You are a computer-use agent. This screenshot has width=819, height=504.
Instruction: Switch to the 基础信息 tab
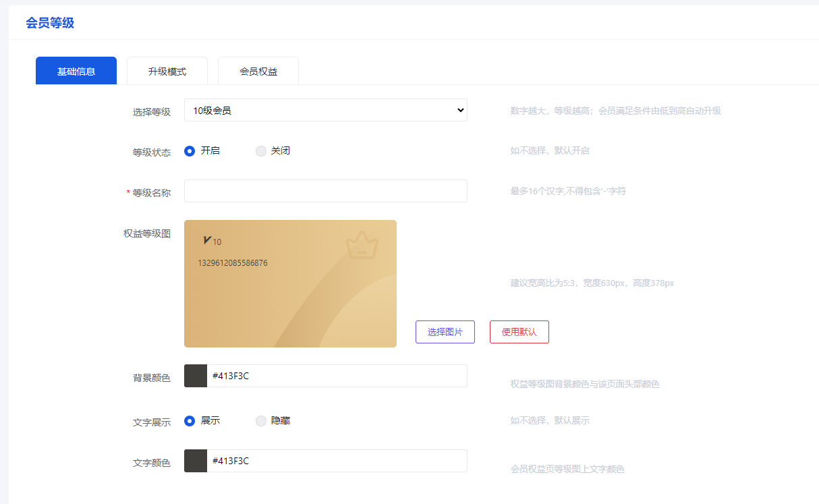click(76, 71)
